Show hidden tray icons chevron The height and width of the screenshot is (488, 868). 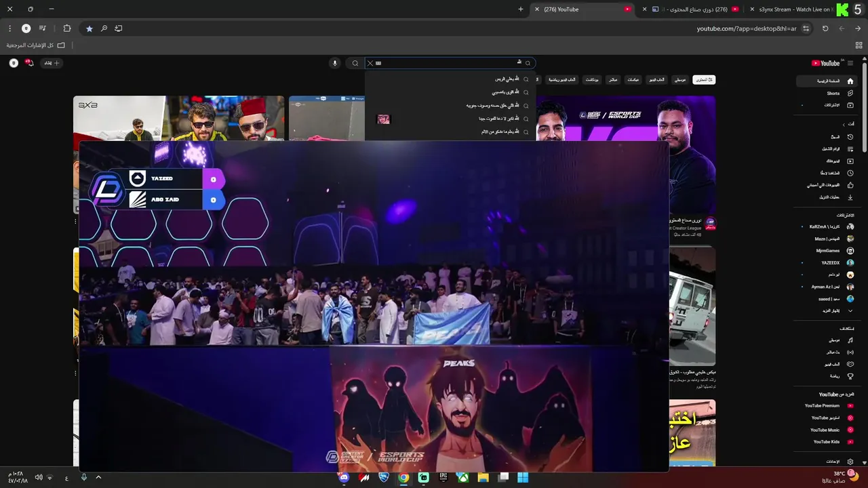coord(98,477)
